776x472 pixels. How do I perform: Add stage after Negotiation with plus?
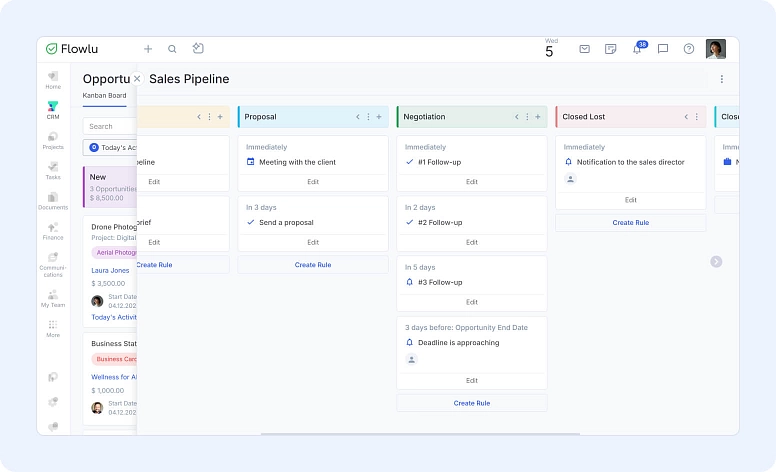tap(537, 117)
